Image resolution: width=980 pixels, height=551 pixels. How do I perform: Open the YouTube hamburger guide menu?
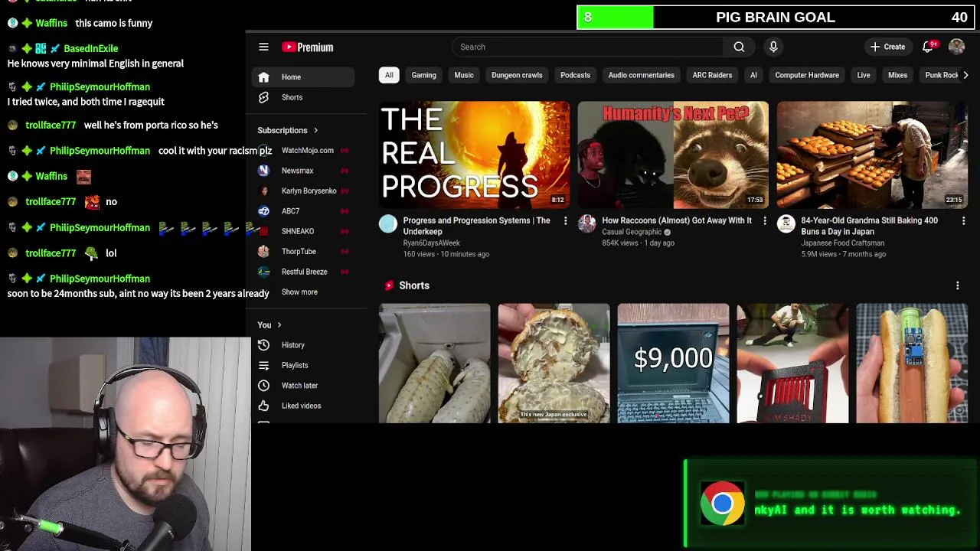click(263, 47)
